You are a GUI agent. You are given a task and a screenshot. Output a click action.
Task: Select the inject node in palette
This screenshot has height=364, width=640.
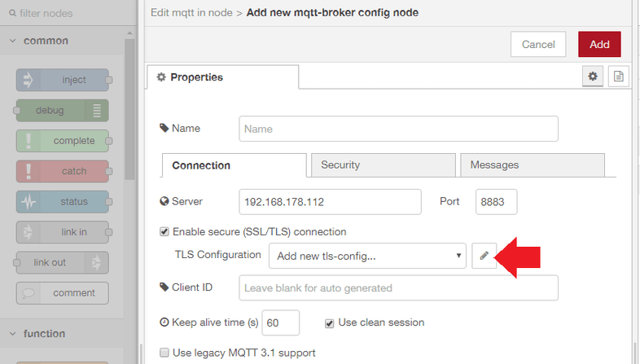[x=63, y=81]
